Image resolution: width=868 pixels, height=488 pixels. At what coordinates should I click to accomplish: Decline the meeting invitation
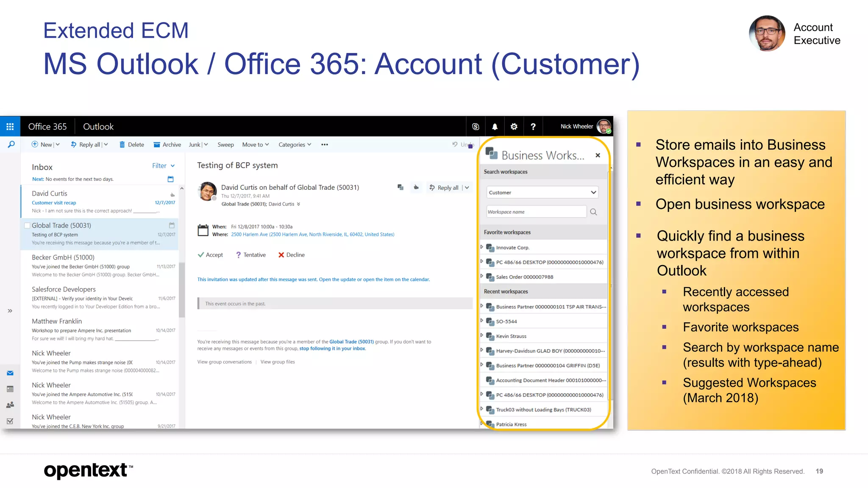292,255
